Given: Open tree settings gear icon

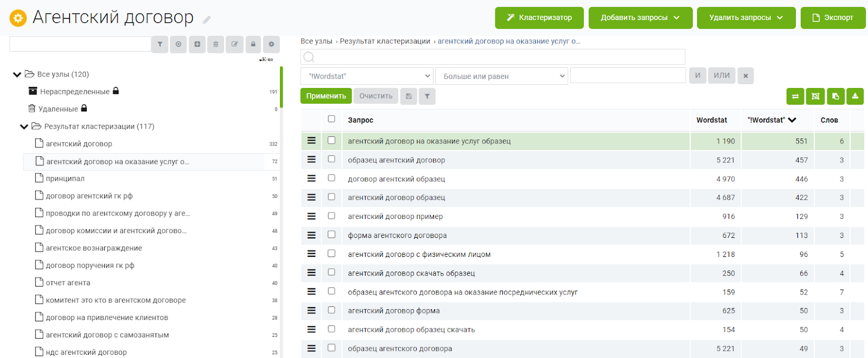Looking at the screenshot, I should 271,45.
